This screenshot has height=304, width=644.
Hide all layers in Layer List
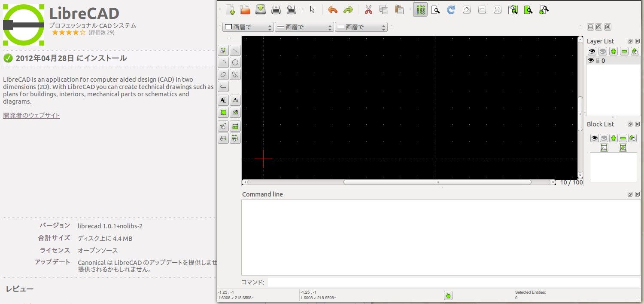tap(603, 51)
